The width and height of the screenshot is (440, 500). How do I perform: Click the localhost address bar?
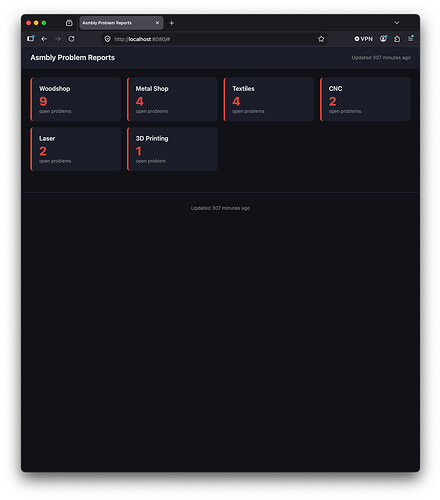tap(213, 39)
